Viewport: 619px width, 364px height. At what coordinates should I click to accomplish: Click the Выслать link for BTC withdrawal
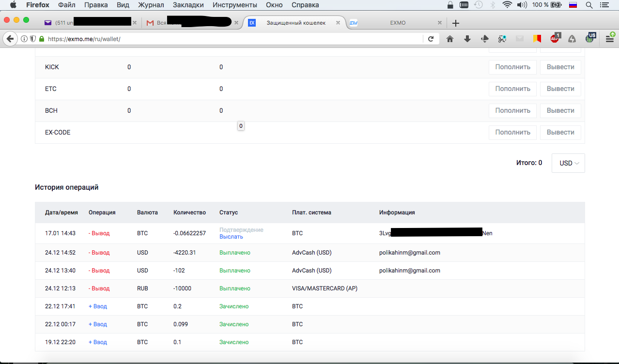(231, 237)
